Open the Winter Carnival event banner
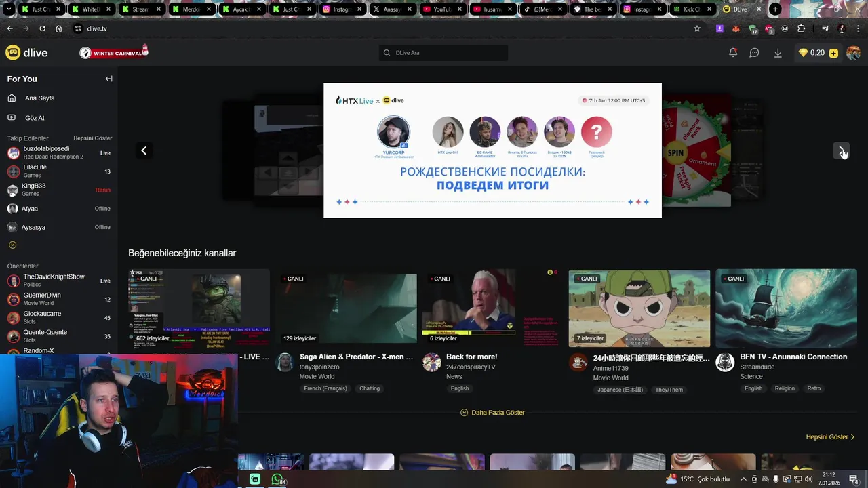This screenshot has height=488, width=868. (x=113, y=52)
